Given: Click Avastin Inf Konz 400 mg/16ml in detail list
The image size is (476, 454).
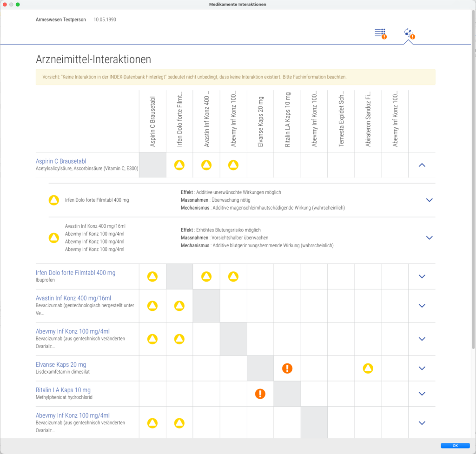Looking at the screenshot, I should click(x=95, y=226).
